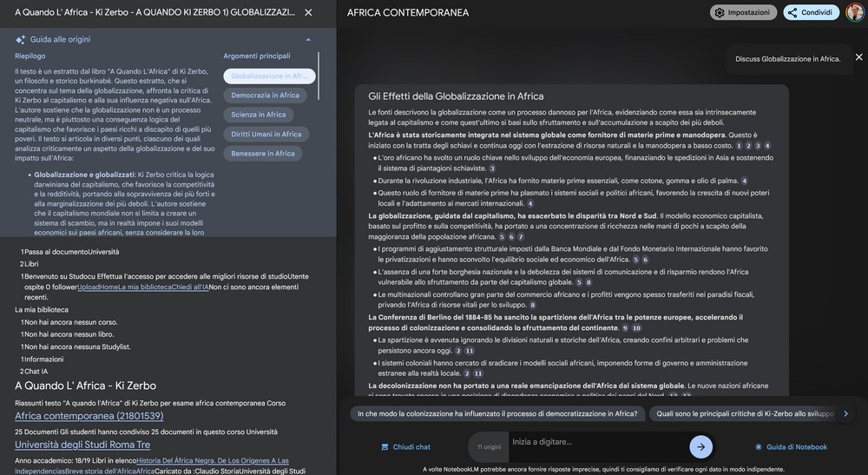Close the source document panel
The height and width of the screenshot is (475, 868).
click(308, 13)
